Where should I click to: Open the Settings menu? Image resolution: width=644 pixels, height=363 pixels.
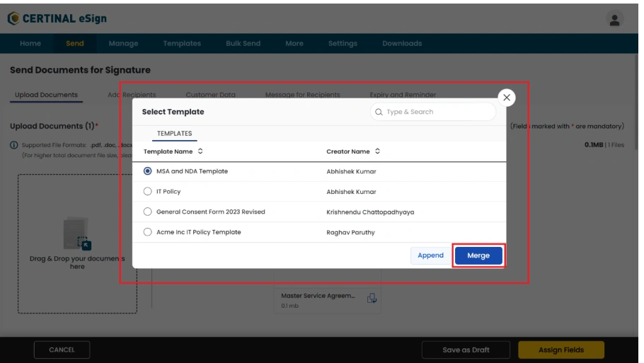343,43
